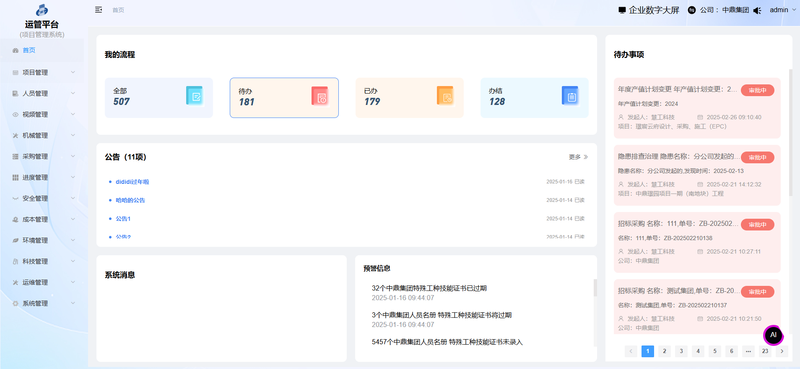This screenshot has width=800, height=369.
Task: Click 更多 in the announcements panel
Action: click(579, 157)
